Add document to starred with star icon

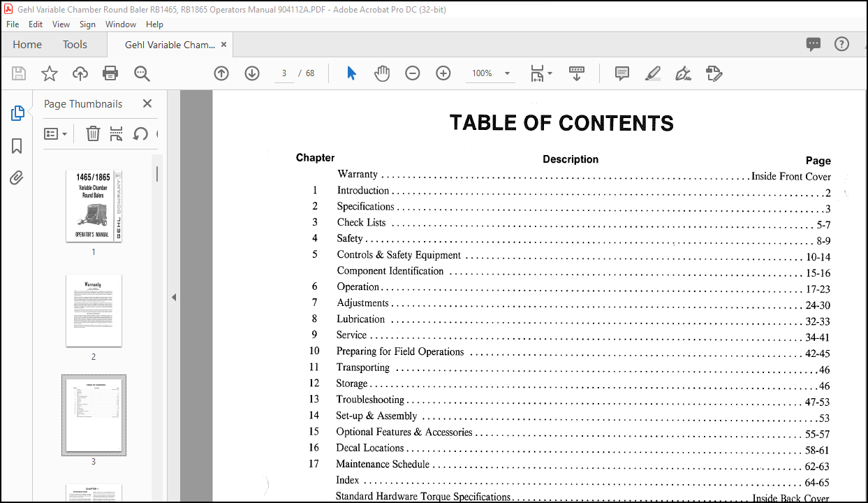coord(50,73)
